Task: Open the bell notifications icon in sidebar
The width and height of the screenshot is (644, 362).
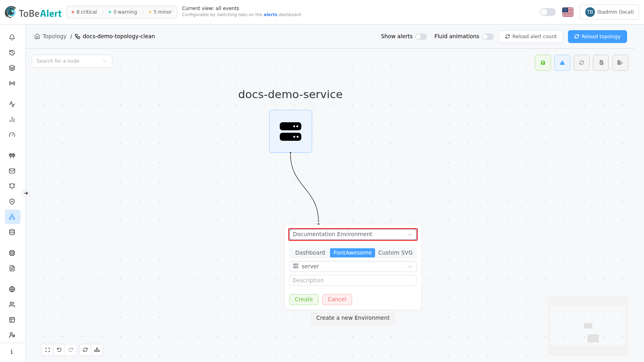Action: (x=12, y=37)
